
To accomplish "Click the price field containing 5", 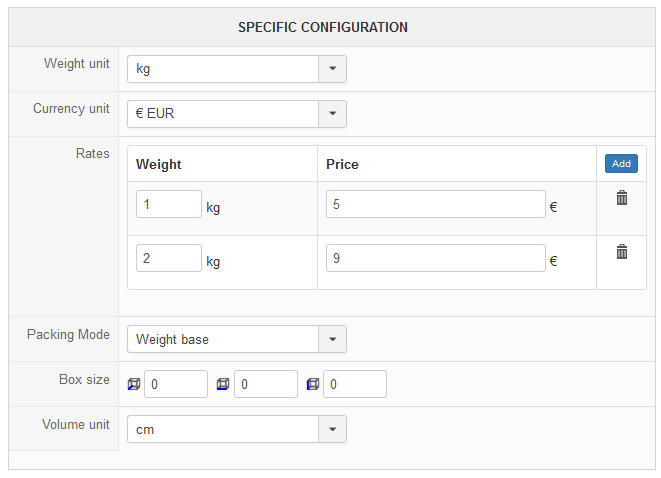I will (435, 204).
